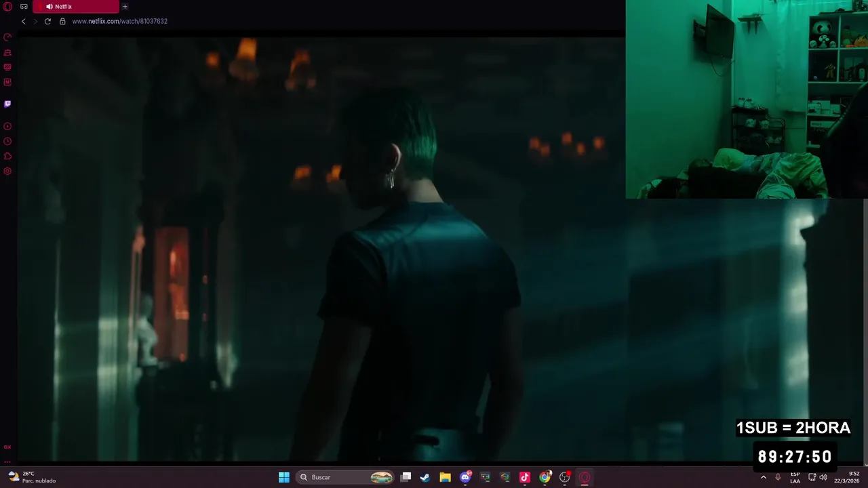
Task: Open Settings gear in sidebar
Action: coord(7,171)
